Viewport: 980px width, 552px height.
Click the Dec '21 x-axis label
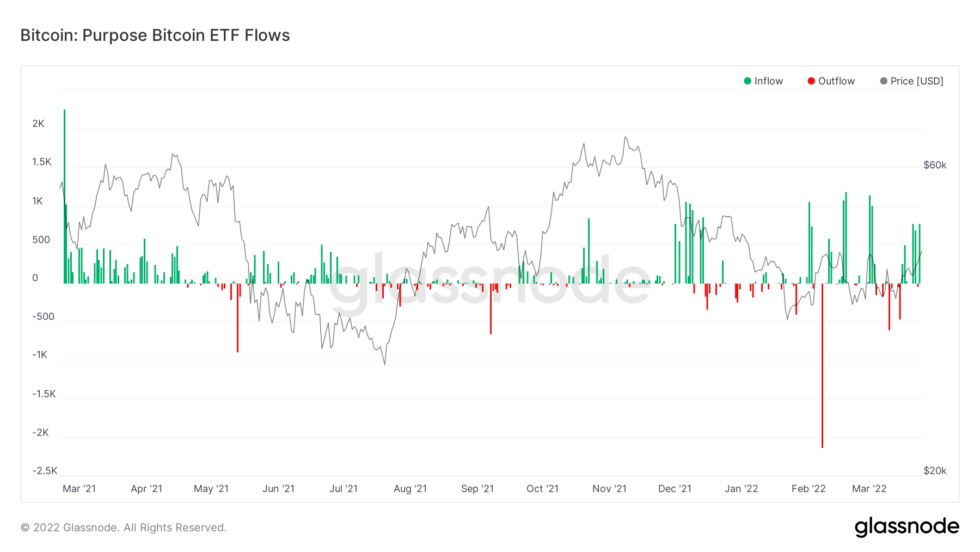tap(675, 489)
